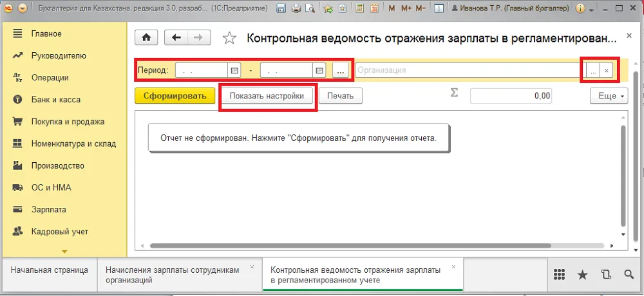The height and width of the screenshot is (296, 644).
Task: Go back with the left arrow button
Action: coord(176,37)
